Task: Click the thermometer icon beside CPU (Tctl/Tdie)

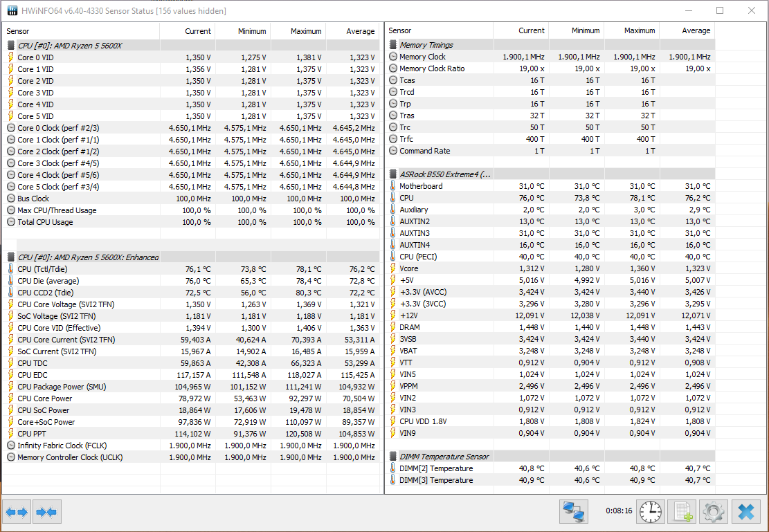Action: [x=11, y=269]
